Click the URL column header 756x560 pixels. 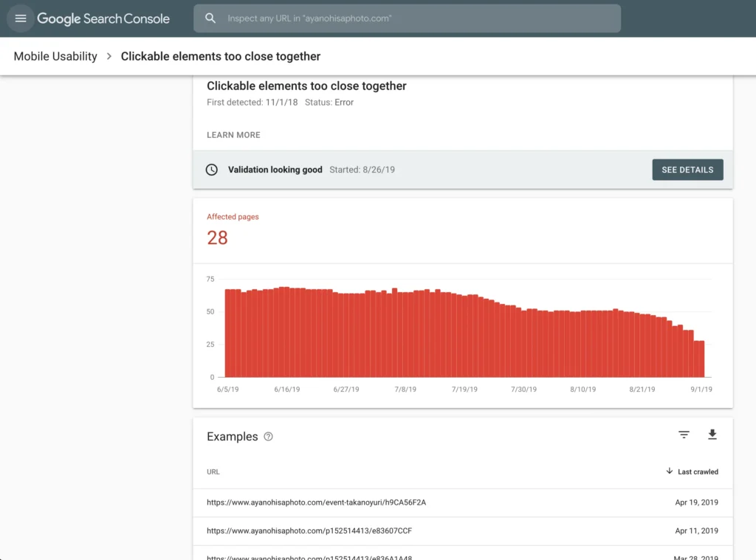[x=213, y=471]
